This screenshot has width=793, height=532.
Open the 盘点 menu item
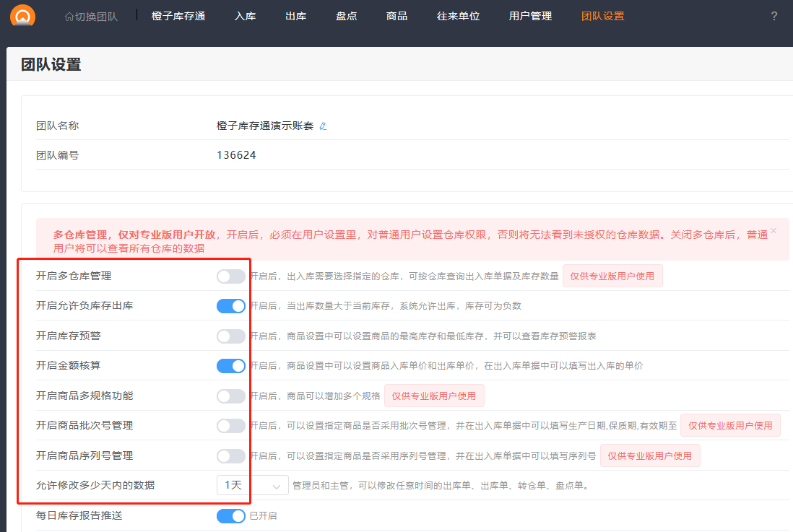(347, 16)
